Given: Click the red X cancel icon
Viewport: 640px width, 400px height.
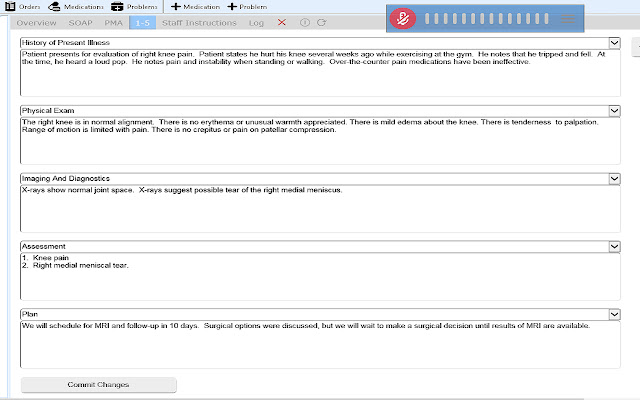Looking at the screenshot, I should [x=282, y=22].
